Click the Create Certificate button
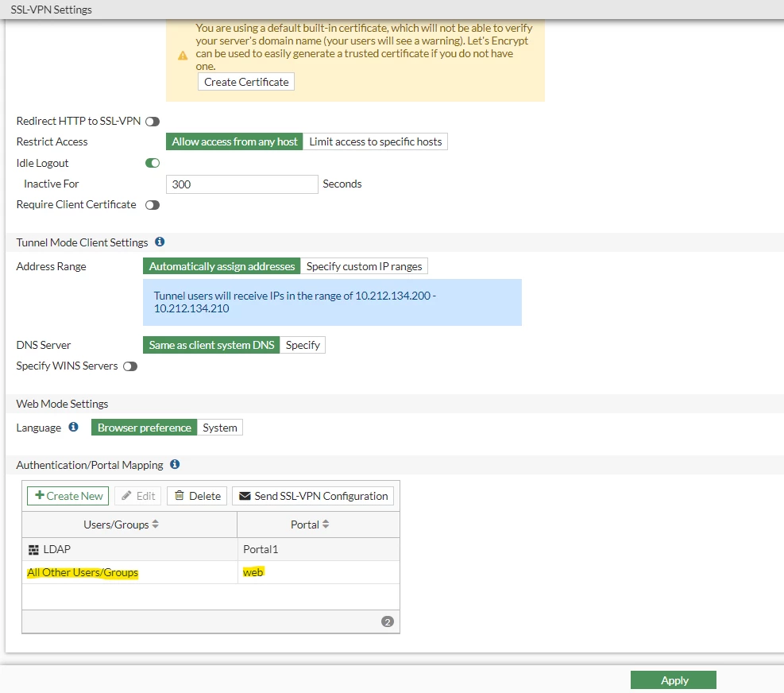 [x=246, y=82]
